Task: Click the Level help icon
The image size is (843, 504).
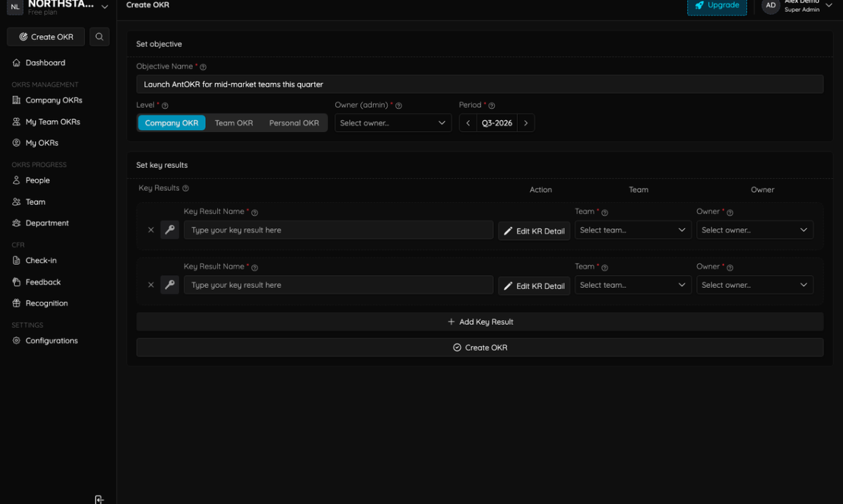Action: point(165,105)
